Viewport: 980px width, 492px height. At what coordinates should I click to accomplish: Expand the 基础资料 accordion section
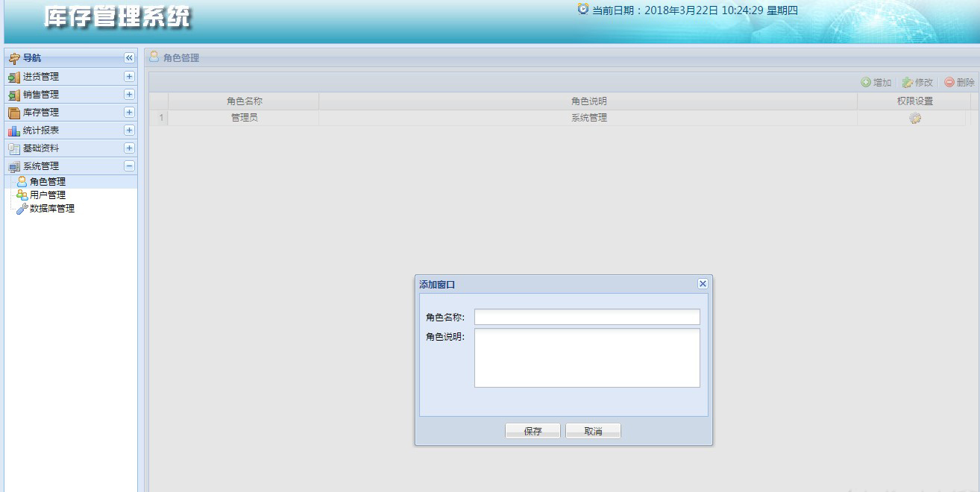pos(129,148)
